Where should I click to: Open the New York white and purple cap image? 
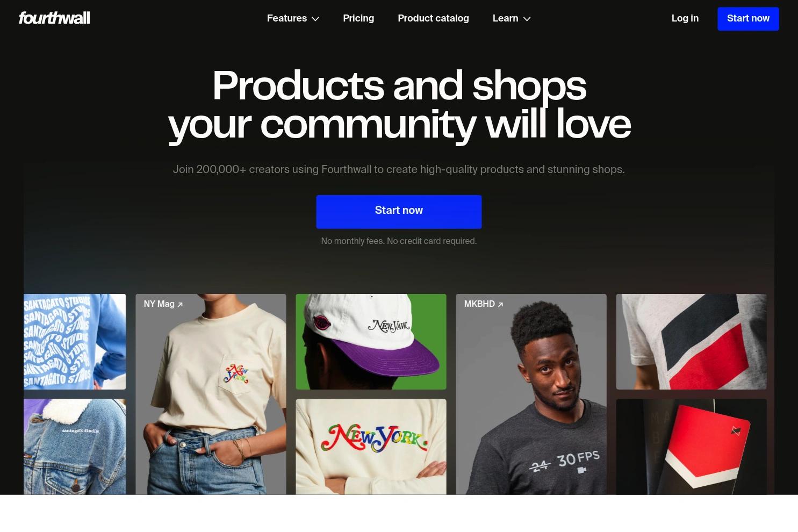(x=371, y=342)
